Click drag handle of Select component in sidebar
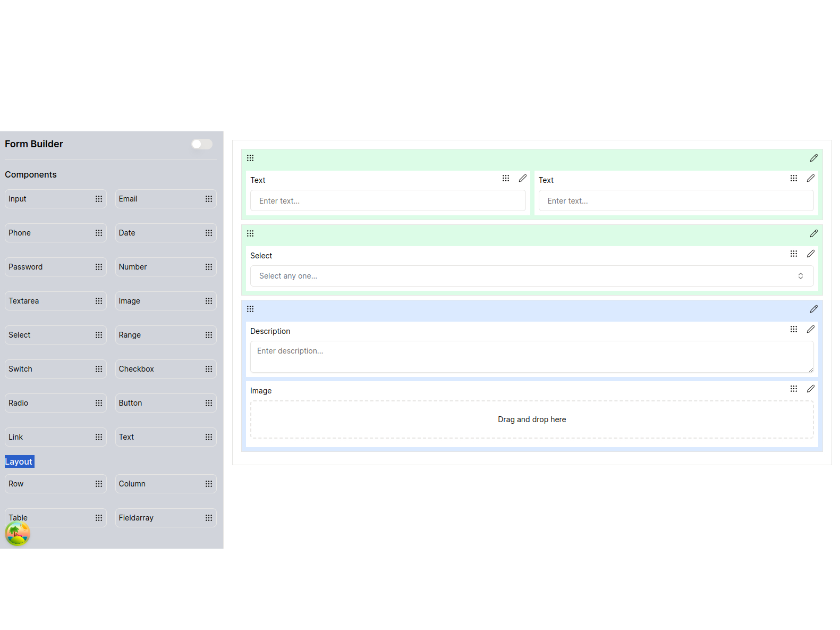The width and height of the screenshot is (840, 630). click(x=99, y=335)
